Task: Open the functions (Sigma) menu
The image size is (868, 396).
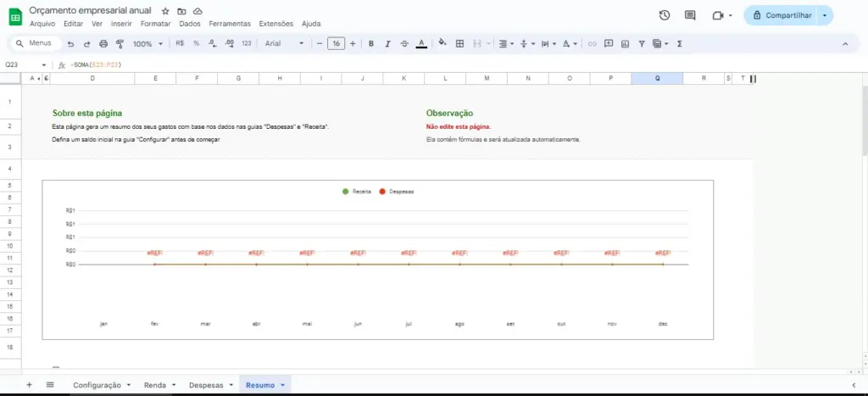Action: click(x=679, y=43)
